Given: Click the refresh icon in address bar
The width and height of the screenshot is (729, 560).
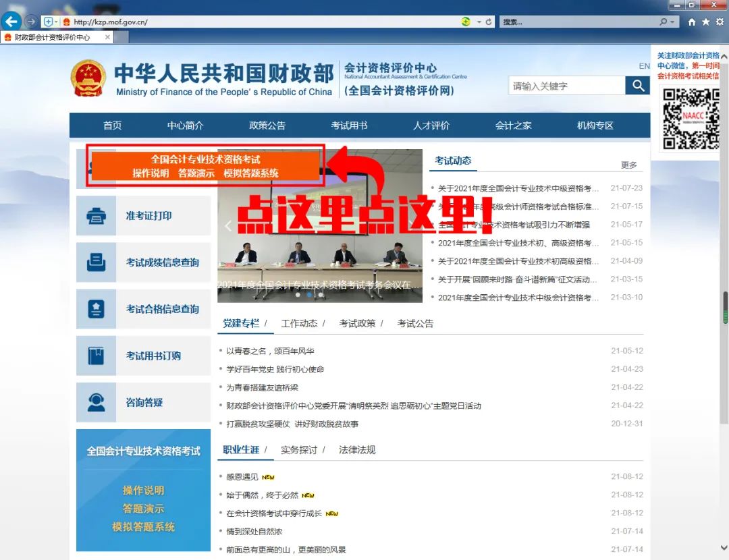Looking at the screenshot, I should point(489,22).
